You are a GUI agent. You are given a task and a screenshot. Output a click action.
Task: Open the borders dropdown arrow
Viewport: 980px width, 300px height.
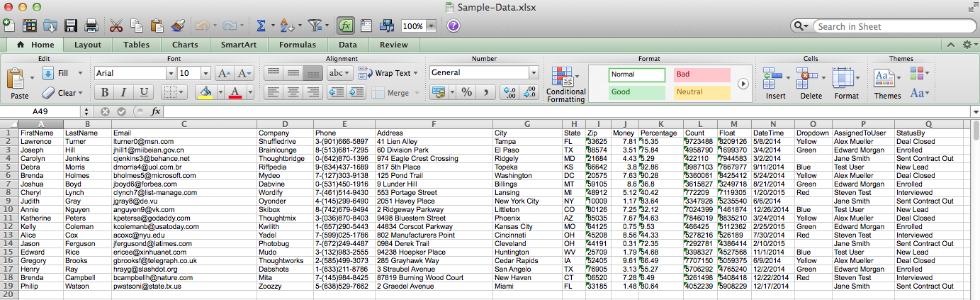coord(181,91)
